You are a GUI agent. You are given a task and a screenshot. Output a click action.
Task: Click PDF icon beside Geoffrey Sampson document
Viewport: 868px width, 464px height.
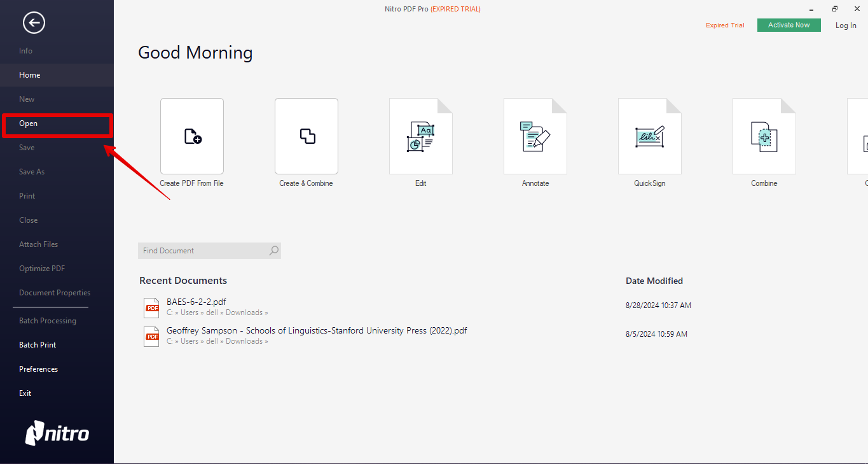[x=152, y=336]
